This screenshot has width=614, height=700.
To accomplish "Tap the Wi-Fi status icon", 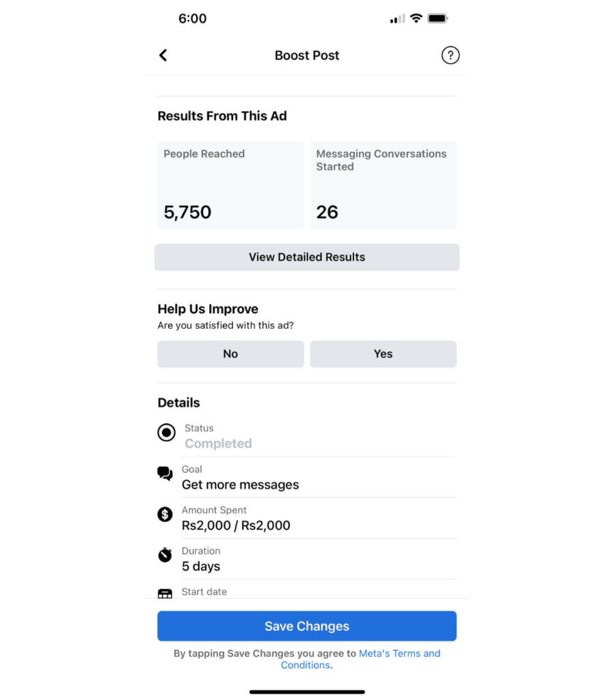I will click(x=416, y=18).
